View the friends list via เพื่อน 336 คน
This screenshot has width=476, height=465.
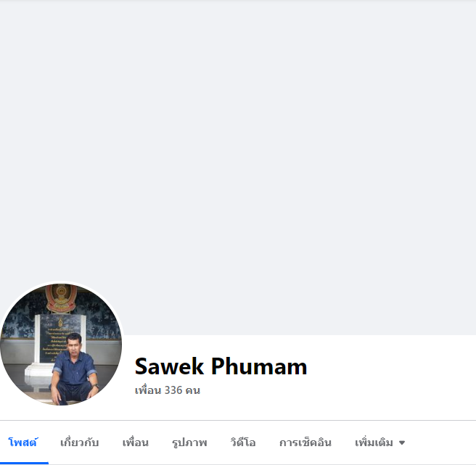point(168,390)
